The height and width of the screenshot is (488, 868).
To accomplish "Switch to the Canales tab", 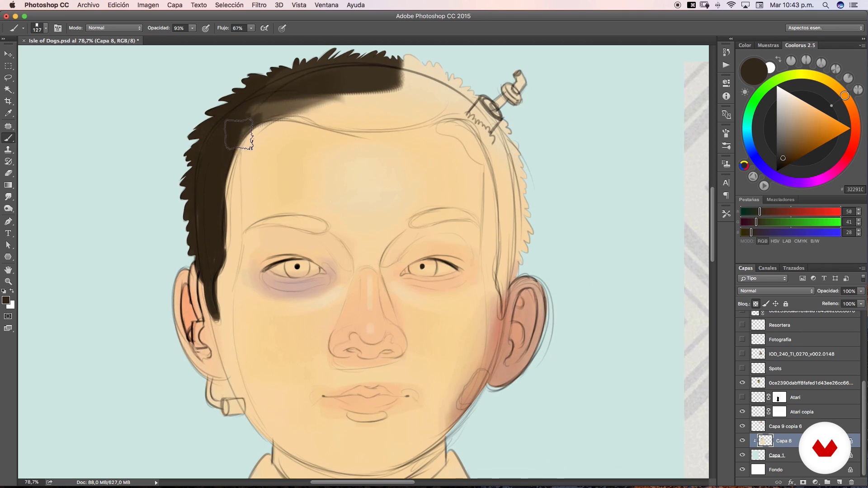I will 768,268.
